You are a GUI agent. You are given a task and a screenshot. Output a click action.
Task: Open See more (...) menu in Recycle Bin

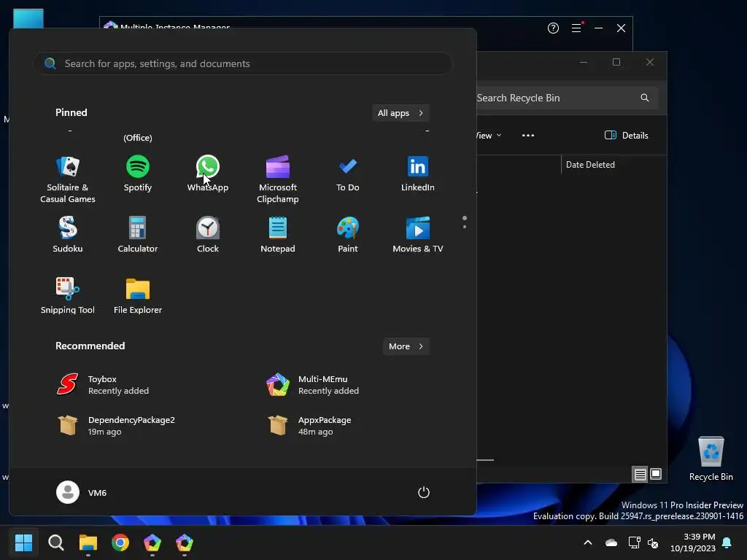[528, 135]
